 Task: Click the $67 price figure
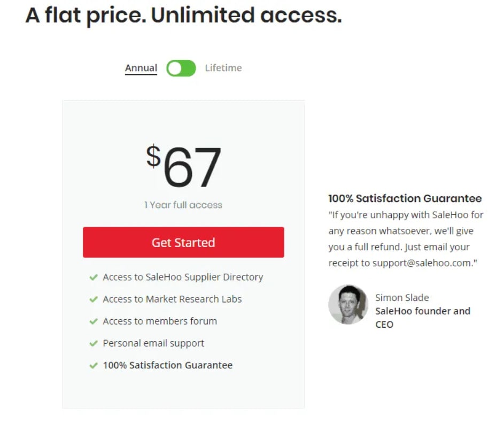click(x=183, y=166)
